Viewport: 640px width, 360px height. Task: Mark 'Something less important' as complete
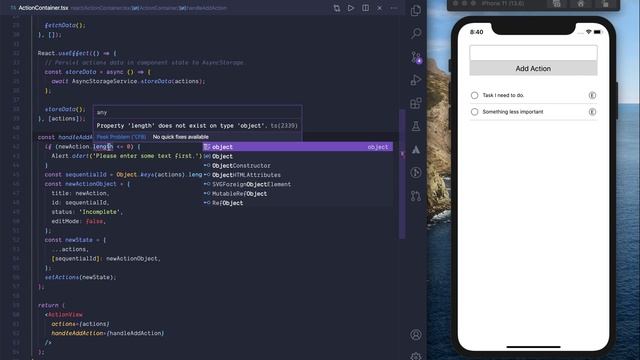pyautogui.click(x=474, y=112)
